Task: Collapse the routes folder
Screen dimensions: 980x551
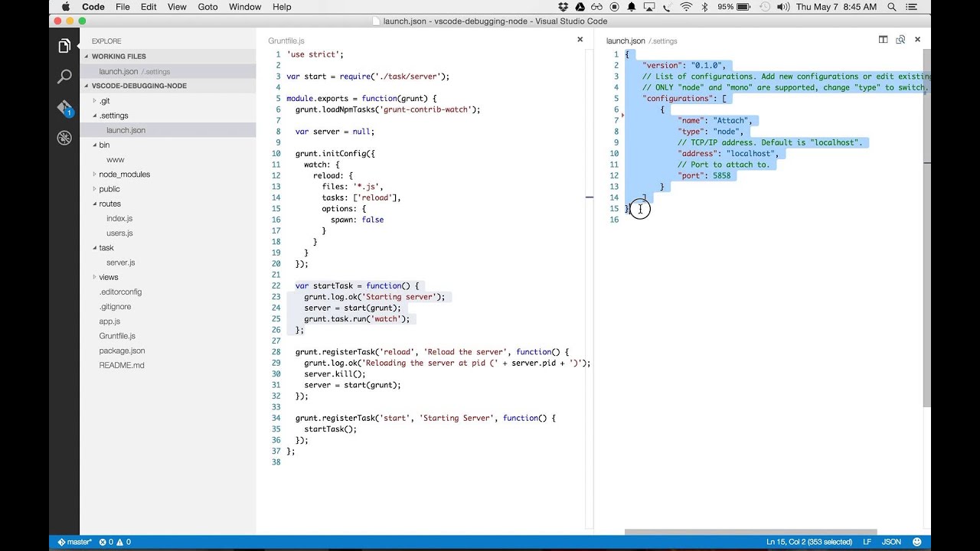Action: click(168, 204)
